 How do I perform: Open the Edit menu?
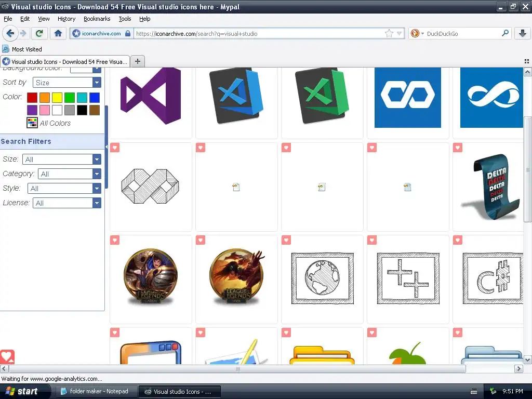[25, 19]
